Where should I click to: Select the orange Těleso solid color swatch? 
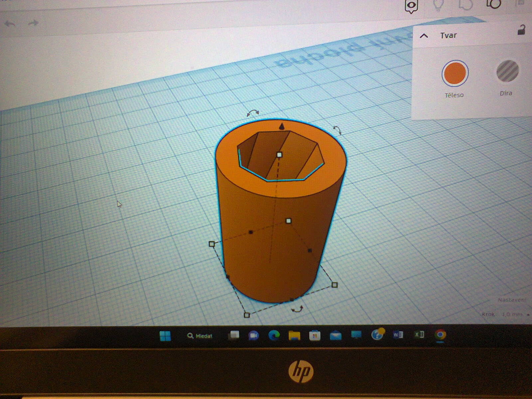(455, 73)
